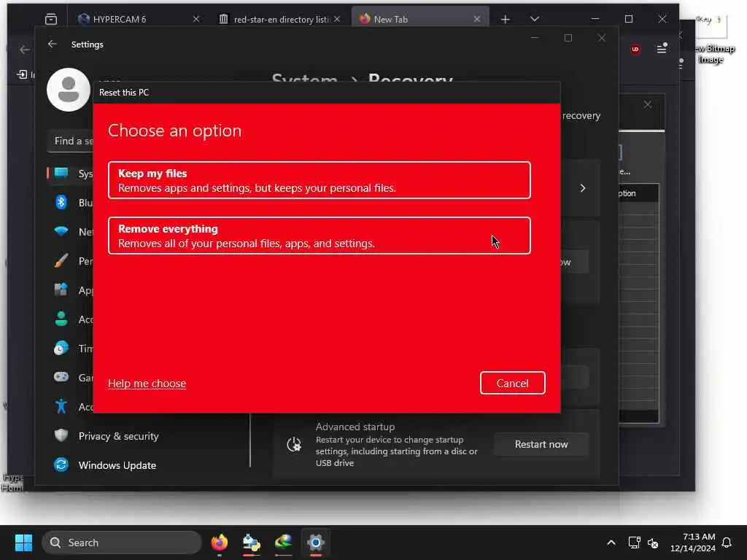747x560 pixels.
Task: Open the Help me choose link
Action: pos(147,384)
